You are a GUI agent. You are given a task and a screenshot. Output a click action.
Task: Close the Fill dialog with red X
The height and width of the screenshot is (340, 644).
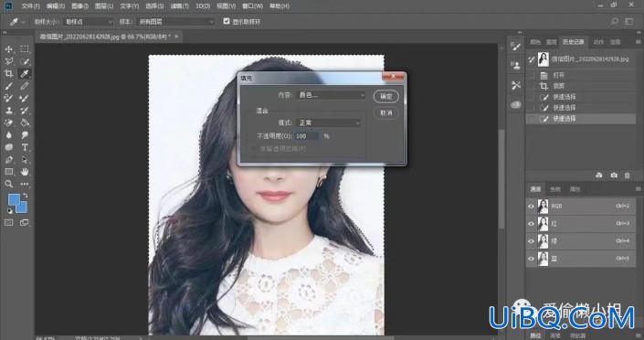point(394,77)
